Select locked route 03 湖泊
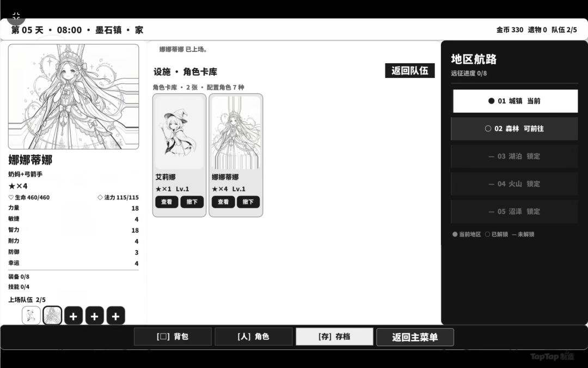The height and width of the screenshot is (368, 588). coord(514,156)
